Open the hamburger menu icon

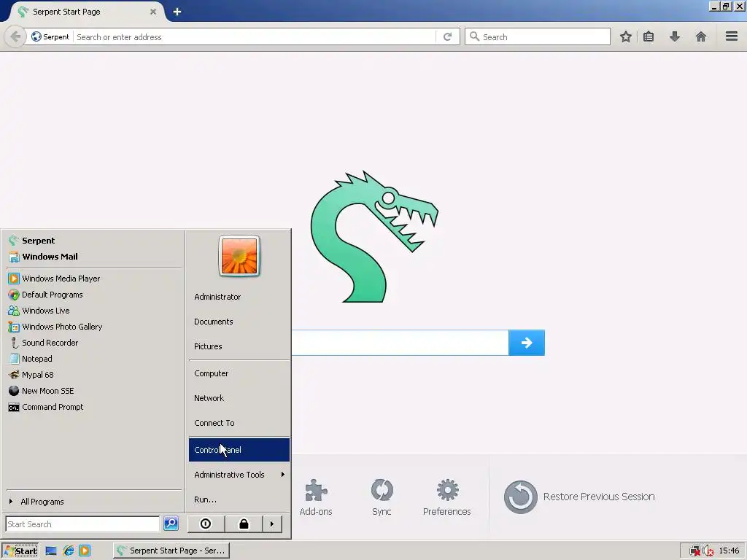[x=732, y=36]
